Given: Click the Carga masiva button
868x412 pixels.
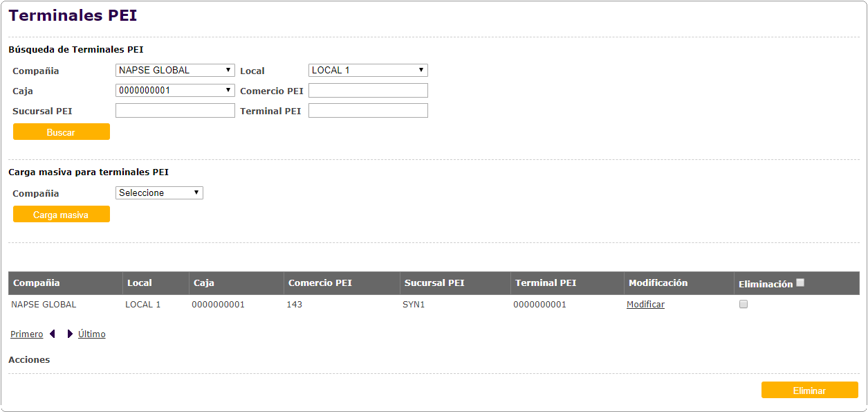Looking at the screenshot, I should (61, 215).
